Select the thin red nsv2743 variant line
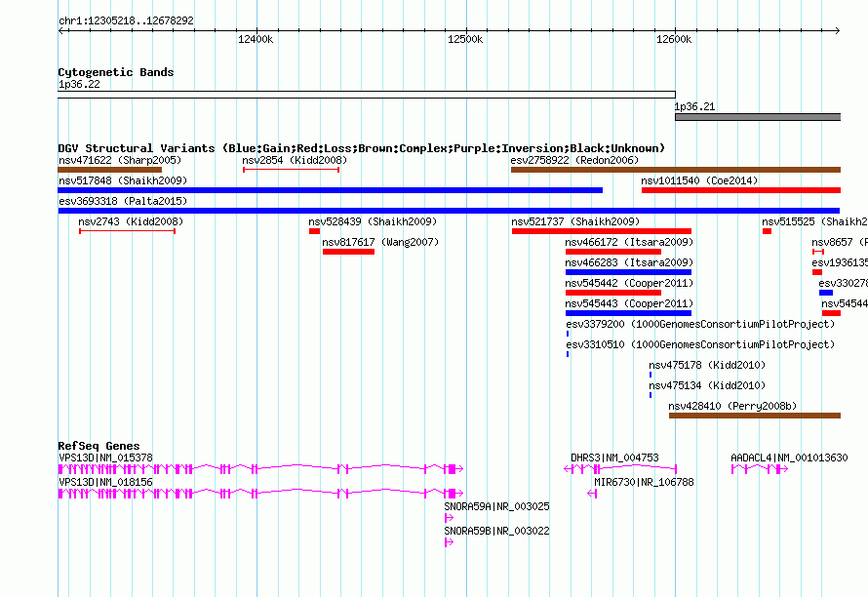This screenshot has height=597, width=868. point(128,231)
